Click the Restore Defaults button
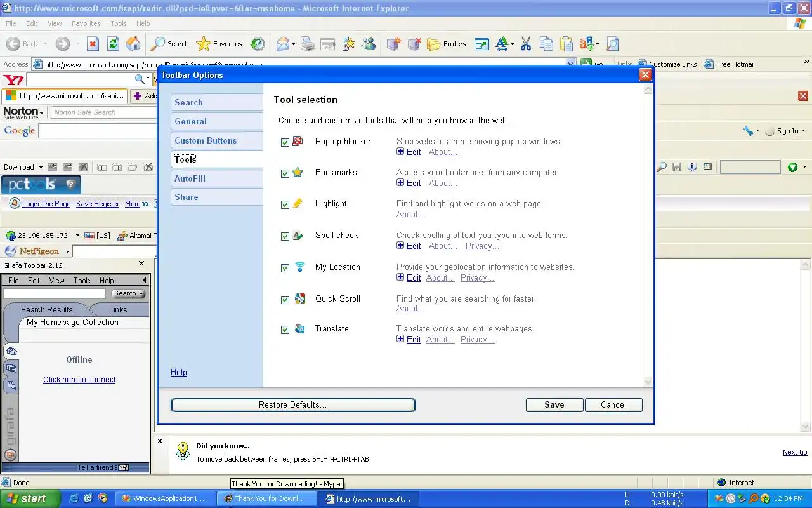The image size is (812, 508). pos(293,404)
